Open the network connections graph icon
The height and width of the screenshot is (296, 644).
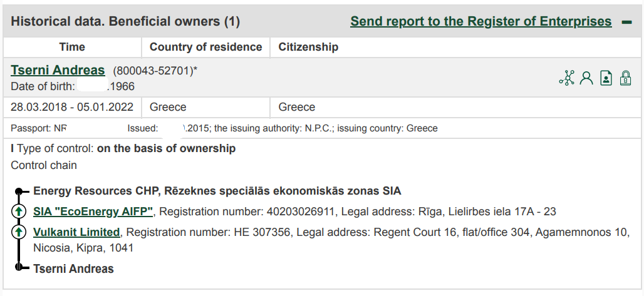pos(567,78)
